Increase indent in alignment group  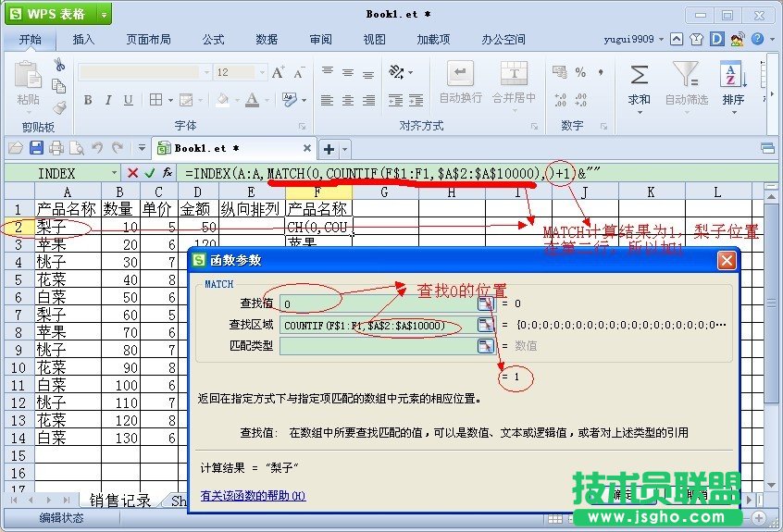pyautogui.click(x=416, y=100)
